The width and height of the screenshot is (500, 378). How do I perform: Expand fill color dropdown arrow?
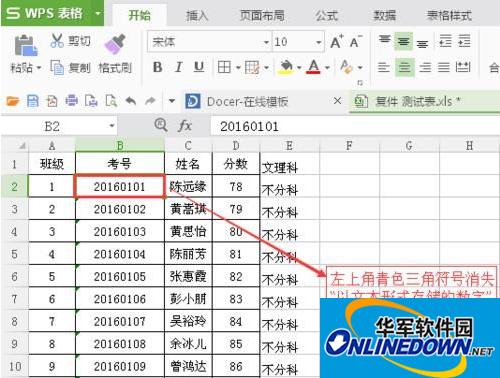pyautogui.click(x=299, y=68)
